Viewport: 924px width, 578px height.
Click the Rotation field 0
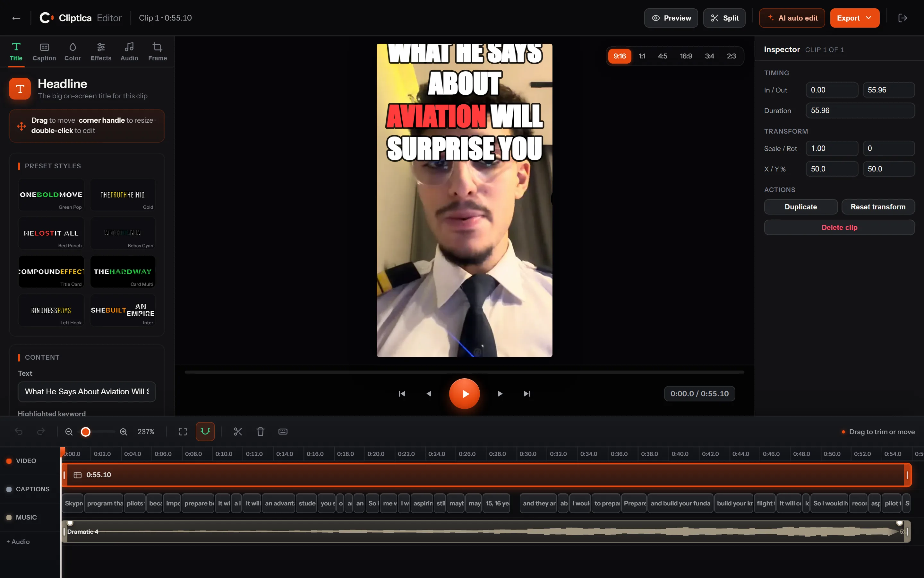click(x=888, y=148)
